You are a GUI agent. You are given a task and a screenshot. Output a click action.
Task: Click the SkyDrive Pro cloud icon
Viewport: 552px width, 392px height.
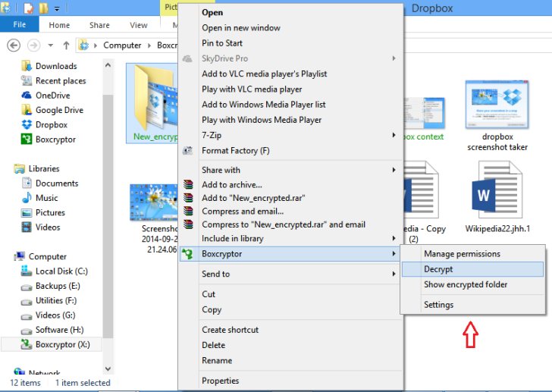click(x=188, y=58)
